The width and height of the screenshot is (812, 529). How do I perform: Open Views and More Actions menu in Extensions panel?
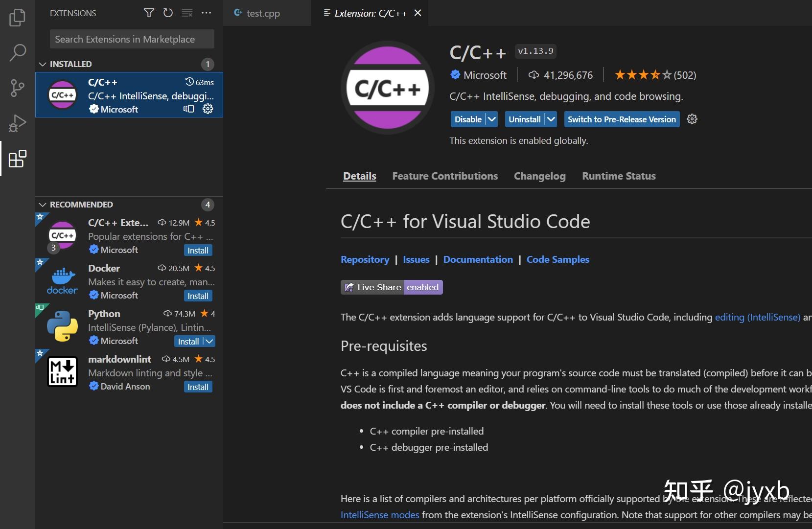pos(206,13)
